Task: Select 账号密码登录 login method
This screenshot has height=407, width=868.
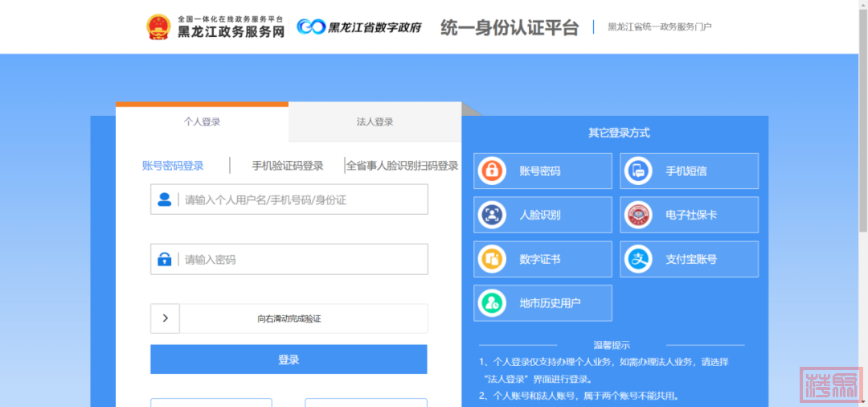Action: 173,166
